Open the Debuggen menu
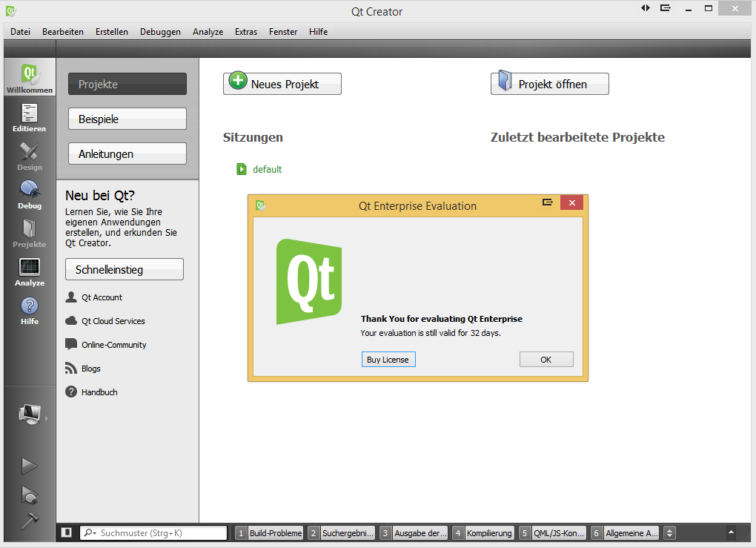 pos(160,32)
